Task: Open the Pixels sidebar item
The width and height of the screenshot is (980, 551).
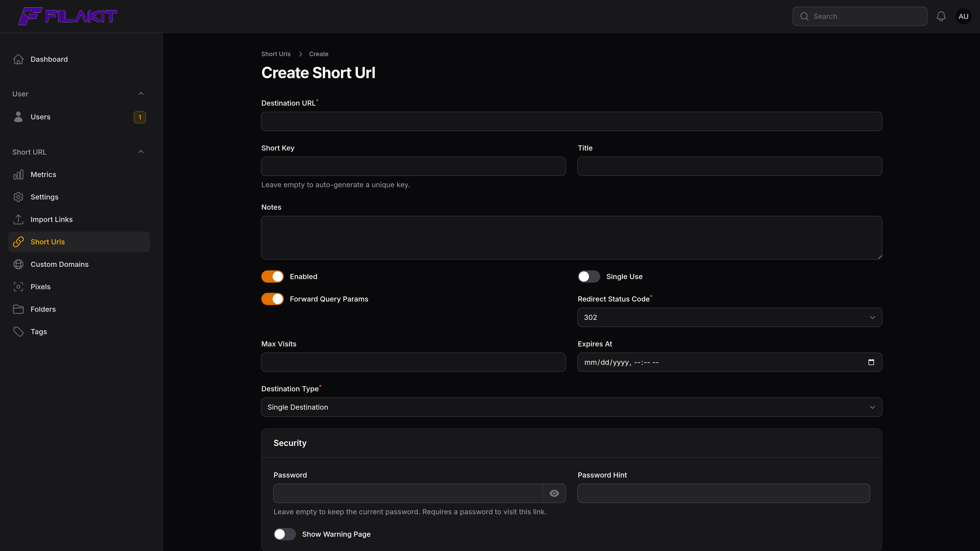Action: [x=79, y=287]
